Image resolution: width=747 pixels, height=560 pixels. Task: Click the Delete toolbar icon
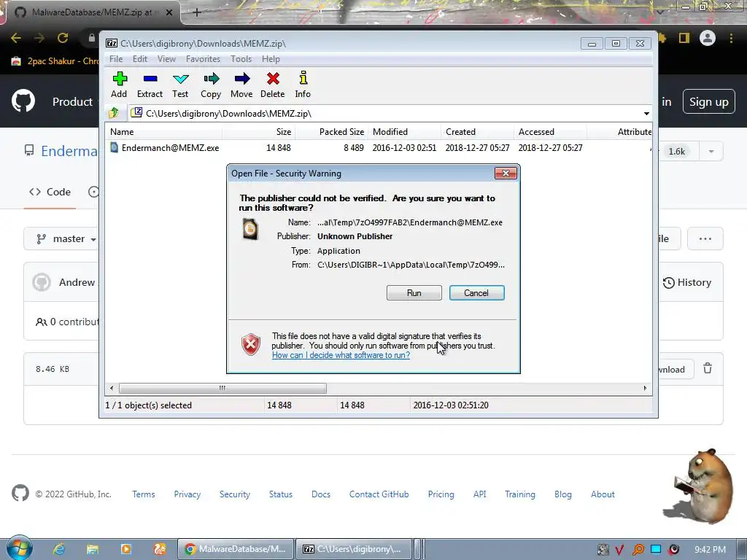pos(273,85)
